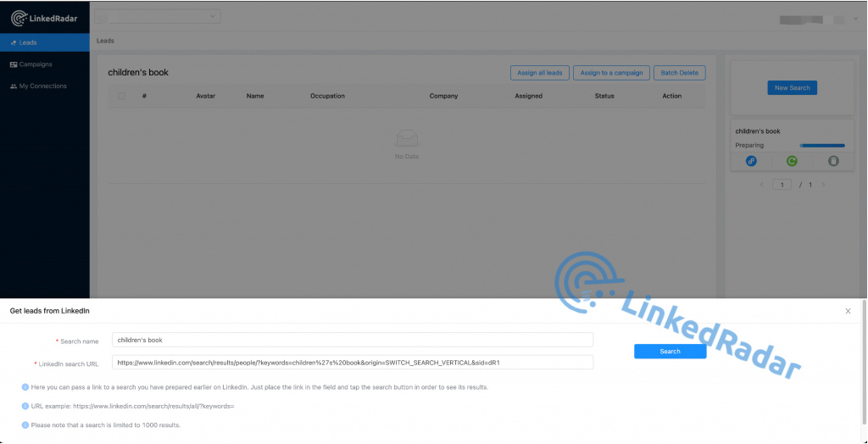
Task: Go to next page arrow in search pagination
Action: (823, 185)
